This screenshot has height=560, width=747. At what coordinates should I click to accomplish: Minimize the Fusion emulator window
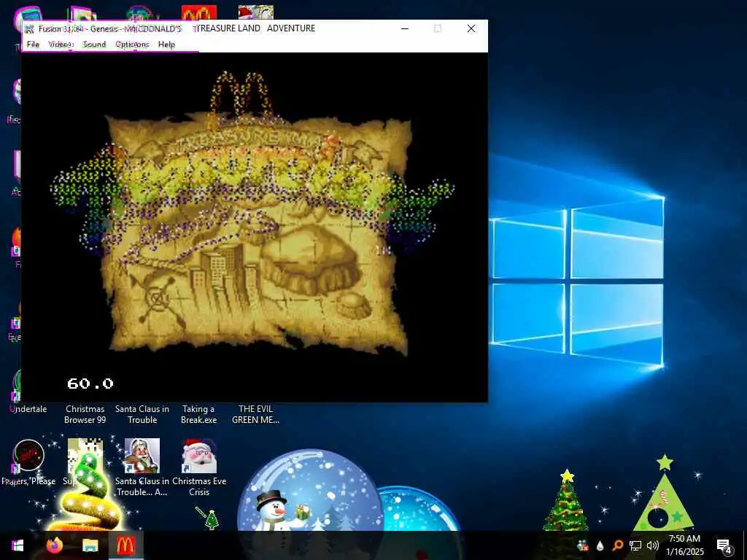click(x=405, y=28)
